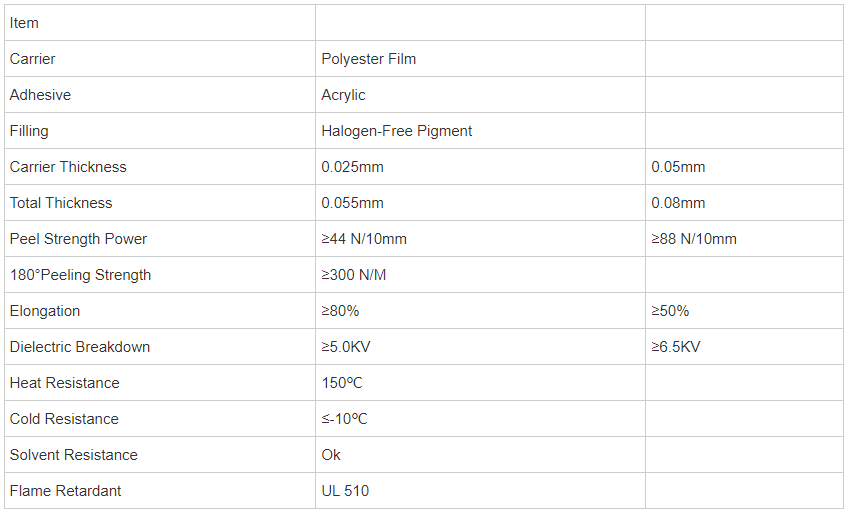Click the 0.025mm carrier thickness value

[352, 166]
